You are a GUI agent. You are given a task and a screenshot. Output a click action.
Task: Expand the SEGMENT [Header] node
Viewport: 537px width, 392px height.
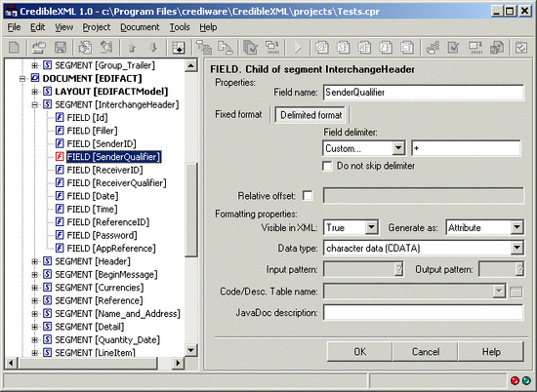pyautogui.click(x=34, y=261)
